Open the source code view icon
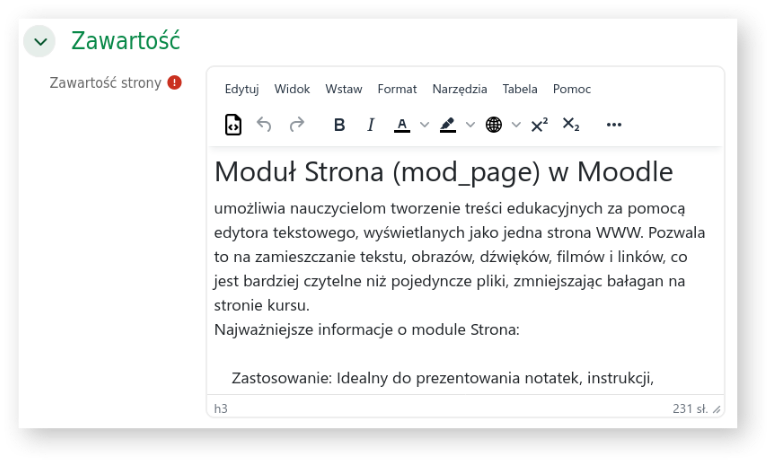This screenshot has height=463, width=772. pyautogui.click(x=233, y=125)
